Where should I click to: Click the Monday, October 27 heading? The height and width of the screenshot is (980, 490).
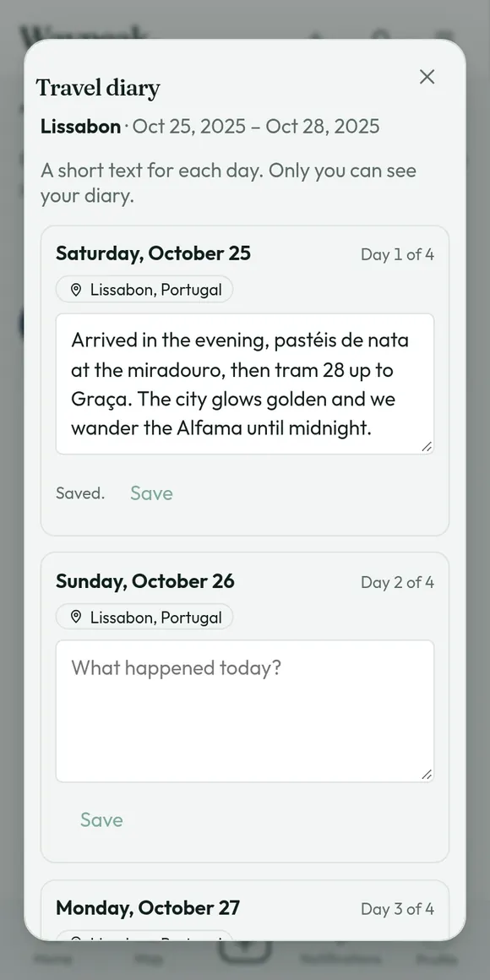(148, 907)
